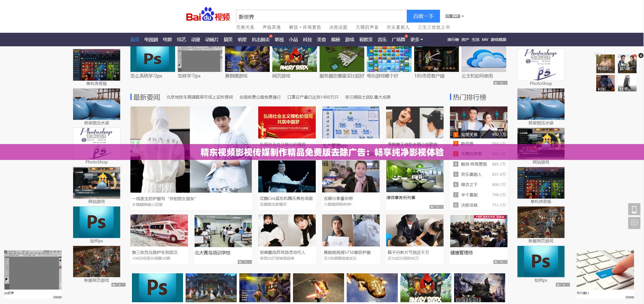644x304 pixels.
Task: Open 吉娜分享童年照 video
Action: point(351,177)
